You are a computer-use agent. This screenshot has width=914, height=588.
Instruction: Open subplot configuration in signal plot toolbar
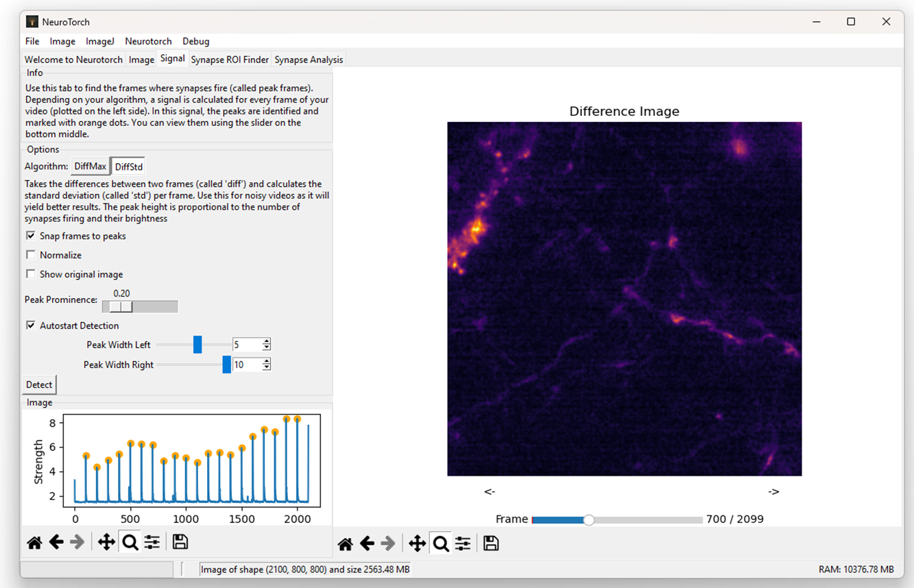(x=152, y=543)
